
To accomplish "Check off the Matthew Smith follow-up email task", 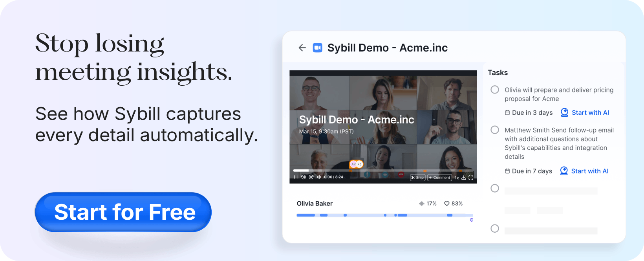I will [x=495, y=130].
